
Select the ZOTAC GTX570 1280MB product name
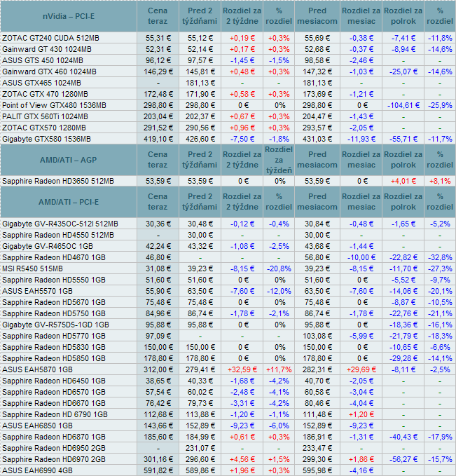(44, 128)
